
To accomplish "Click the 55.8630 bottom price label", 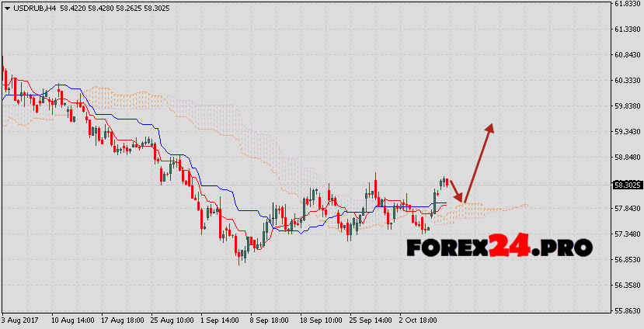I will 626,311.
